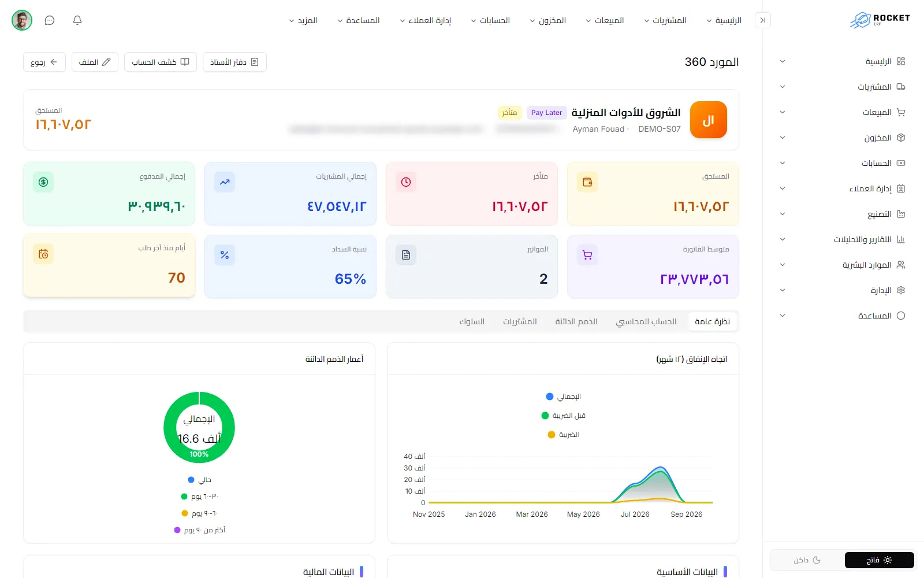Click the التصنيع factory icon in sidebar
This screenshot has height=578, width=924.
901,214
